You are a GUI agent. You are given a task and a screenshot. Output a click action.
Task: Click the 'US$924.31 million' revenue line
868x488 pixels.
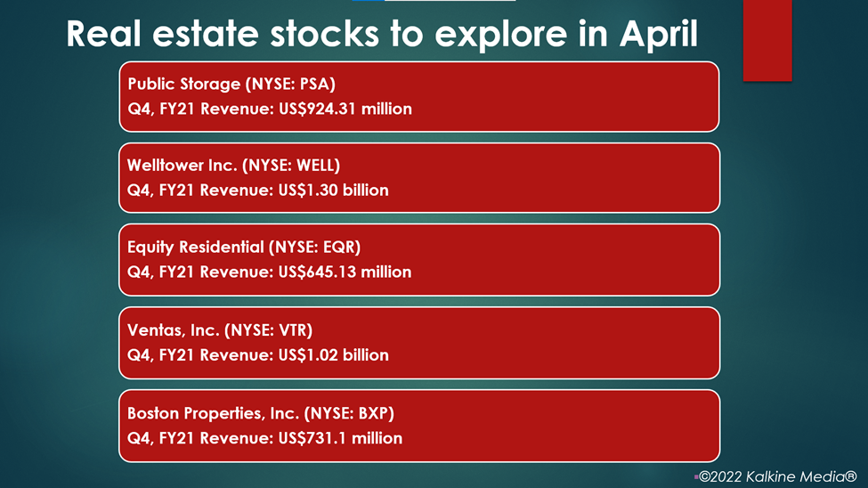pos(270,109)
